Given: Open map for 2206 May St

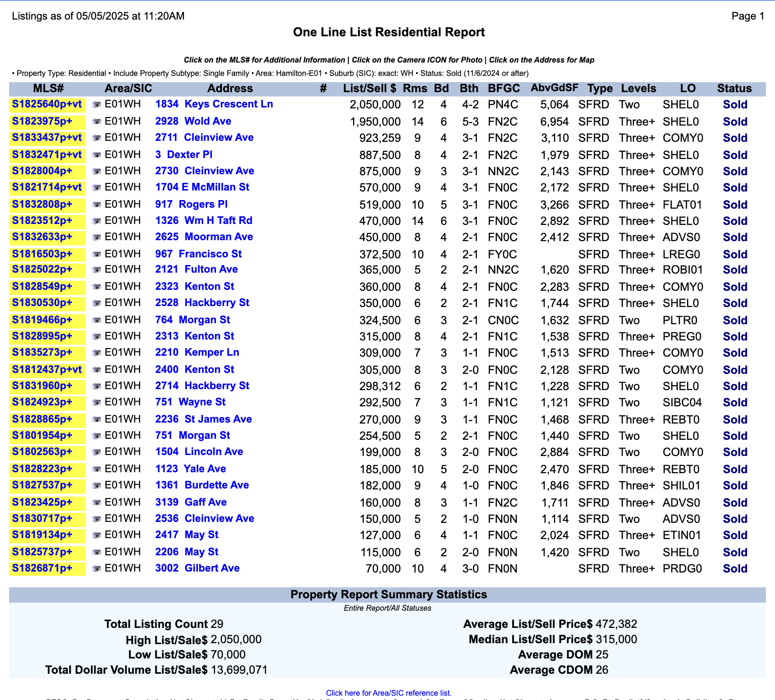Looking at the screenshot, I should click(187, 552).
